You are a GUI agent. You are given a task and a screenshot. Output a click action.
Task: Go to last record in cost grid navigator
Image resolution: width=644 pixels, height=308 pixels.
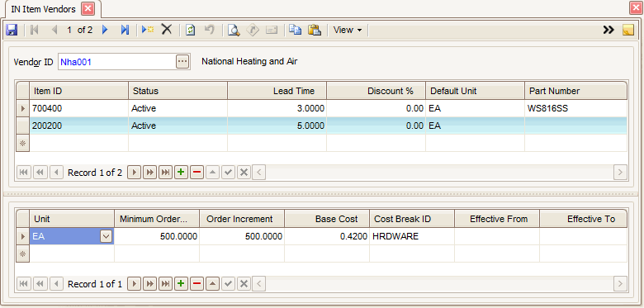coord(165,284)
